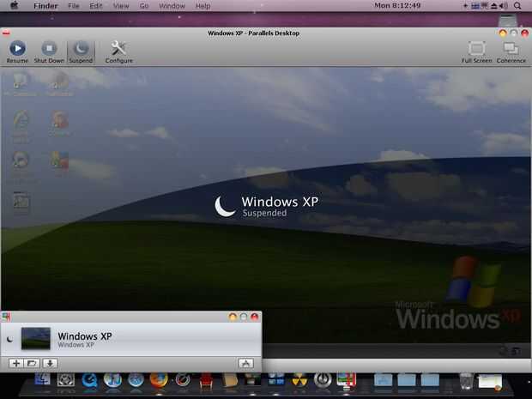Open the Help menu
The image size is (532, 399).
click(203, 6)
